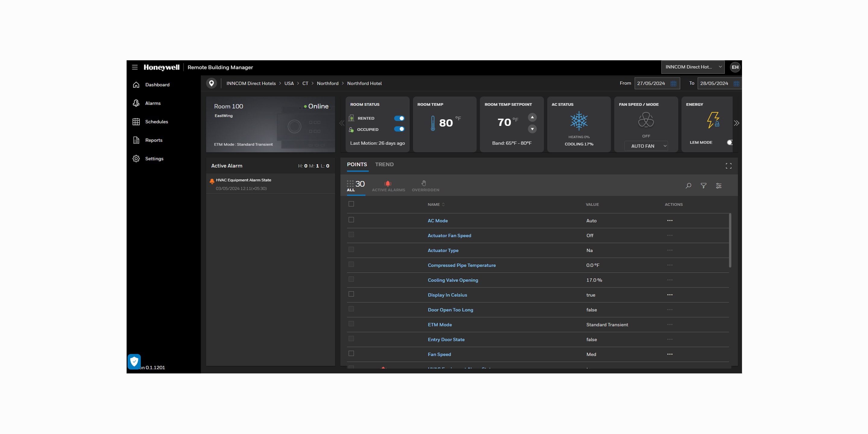
Task: Check the Fan Speed row checkbox
Action: click(351, 353)
